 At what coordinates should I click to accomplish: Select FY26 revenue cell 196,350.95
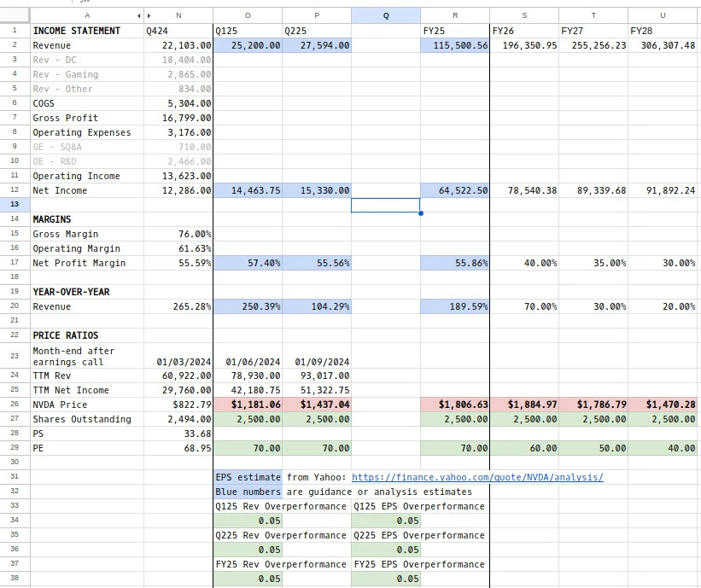(x=524, y=45)
